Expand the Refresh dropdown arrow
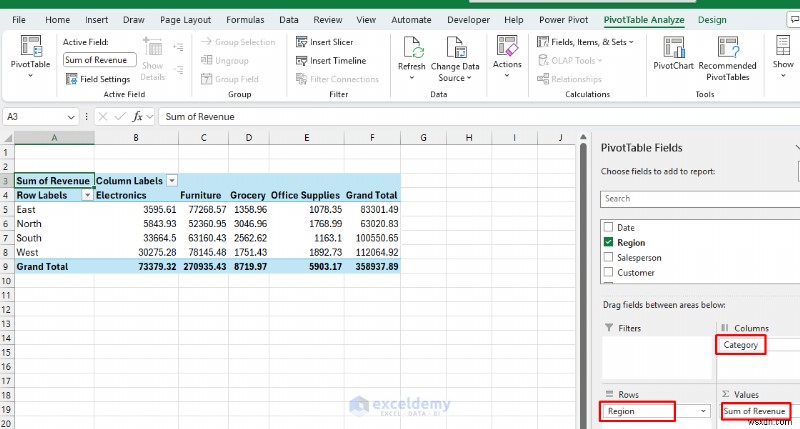 point(412,78)
